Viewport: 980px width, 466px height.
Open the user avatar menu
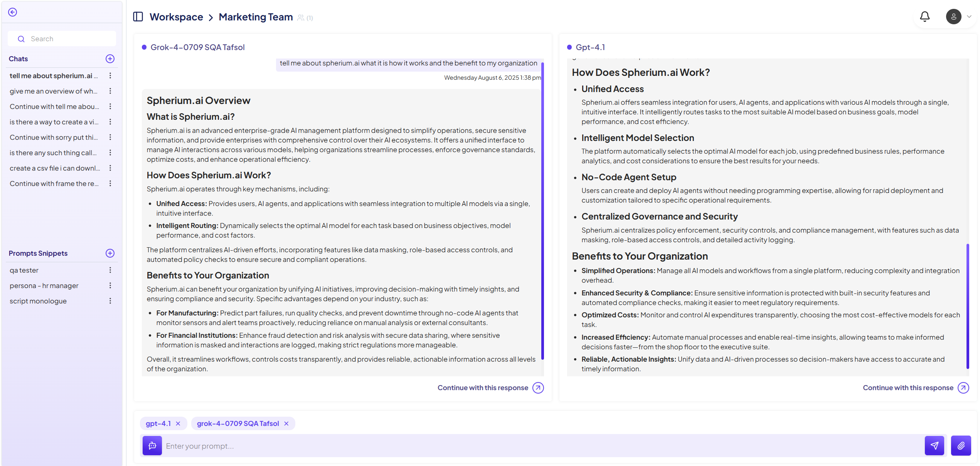coord(953,17)
